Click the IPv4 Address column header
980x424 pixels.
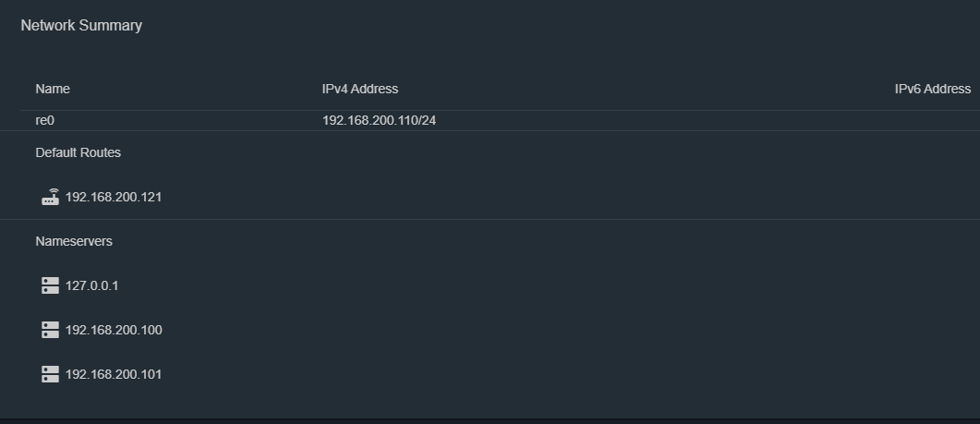[x=360, y=89]
